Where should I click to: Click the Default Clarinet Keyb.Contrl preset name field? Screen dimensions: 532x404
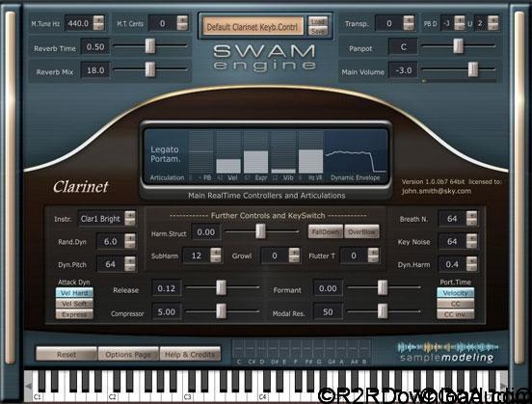[x=253, y=26]
